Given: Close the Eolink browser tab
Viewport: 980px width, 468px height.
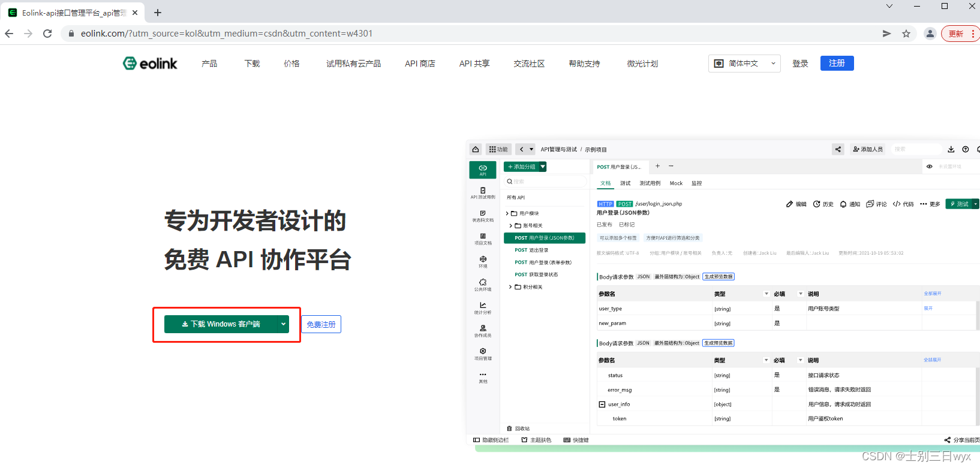Looking at the screenshot, I should [135, 13].
